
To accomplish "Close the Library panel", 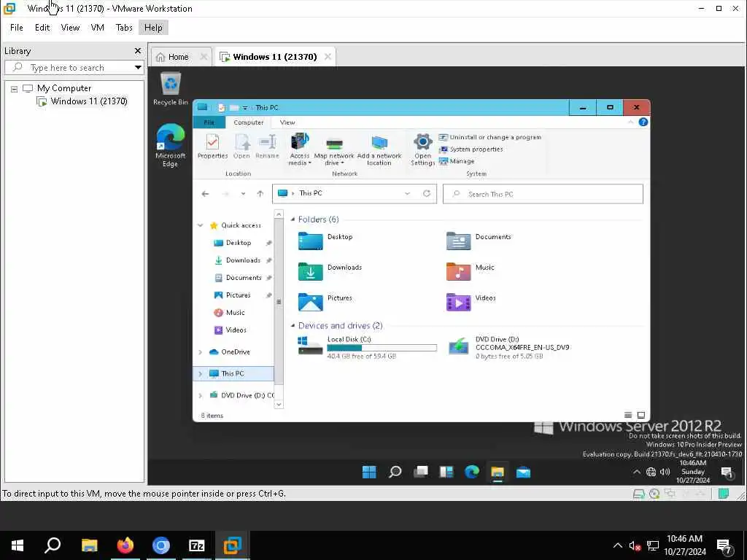I will click(138, 50).
